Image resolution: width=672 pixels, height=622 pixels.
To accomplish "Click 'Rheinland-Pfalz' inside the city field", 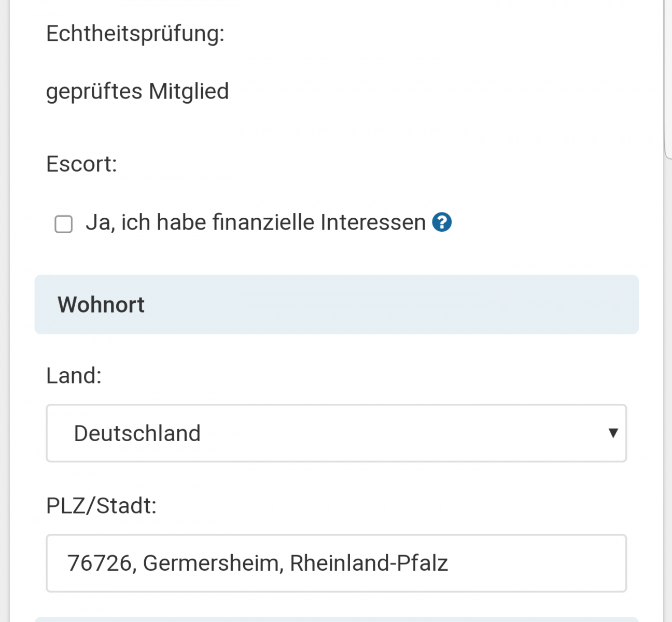I will 369,563.
